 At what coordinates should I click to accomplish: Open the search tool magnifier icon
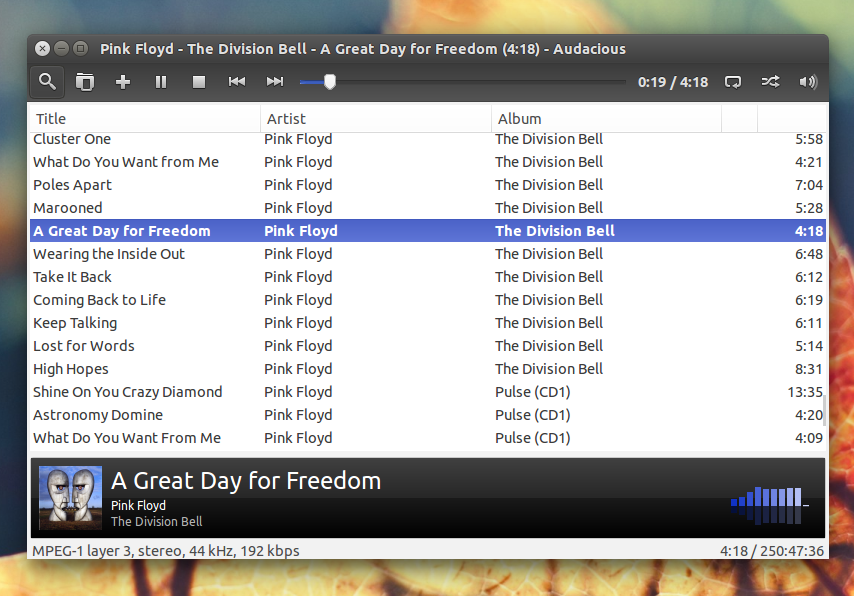point(47,82)
